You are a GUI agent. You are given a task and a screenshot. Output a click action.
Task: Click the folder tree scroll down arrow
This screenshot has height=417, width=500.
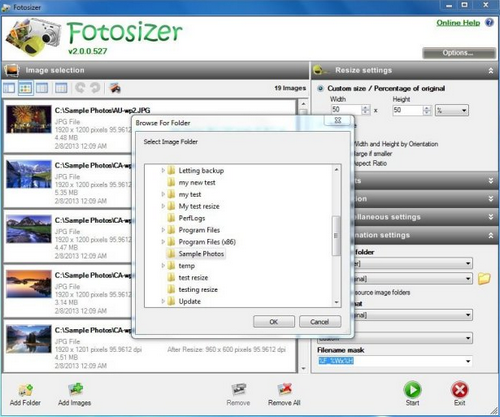[336, 302]
